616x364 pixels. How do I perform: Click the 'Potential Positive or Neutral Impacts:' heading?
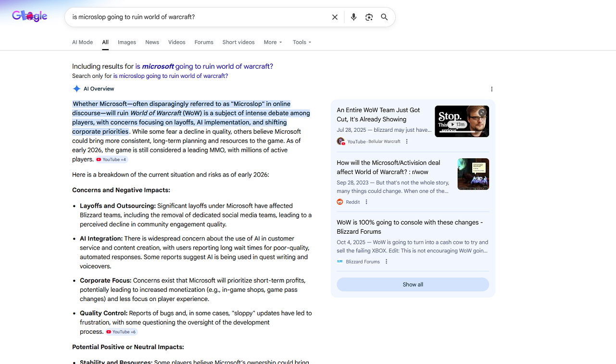pos(128,347)
